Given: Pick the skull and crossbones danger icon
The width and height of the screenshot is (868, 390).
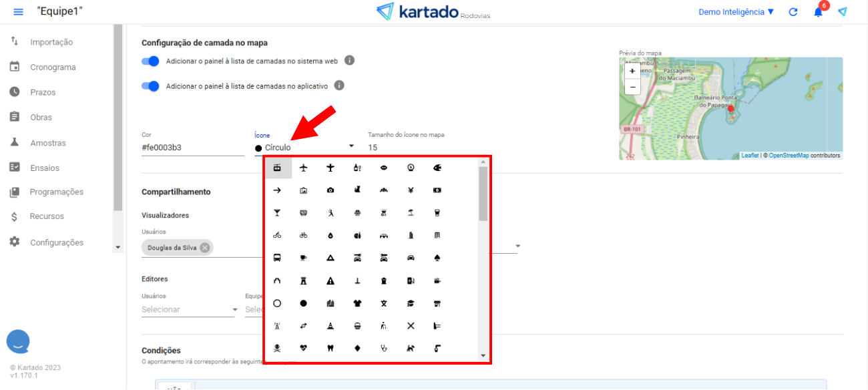Looking at the screenshot, I should point(277,348).
